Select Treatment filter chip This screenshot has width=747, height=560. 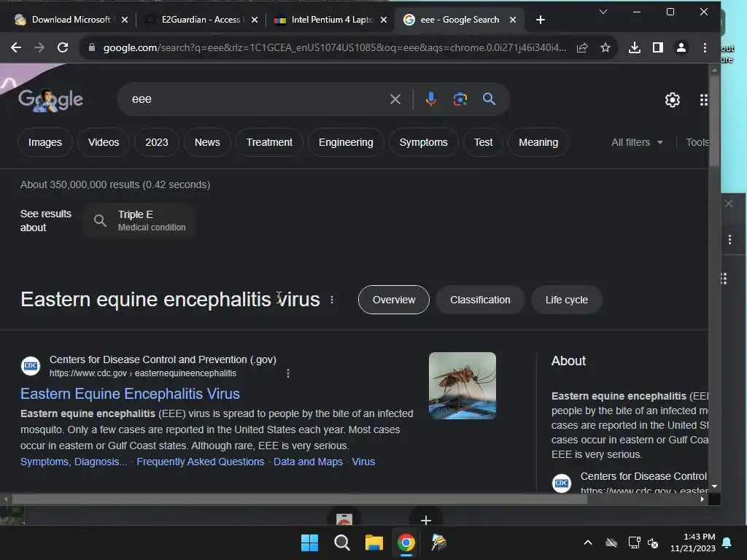pos(269,142)
